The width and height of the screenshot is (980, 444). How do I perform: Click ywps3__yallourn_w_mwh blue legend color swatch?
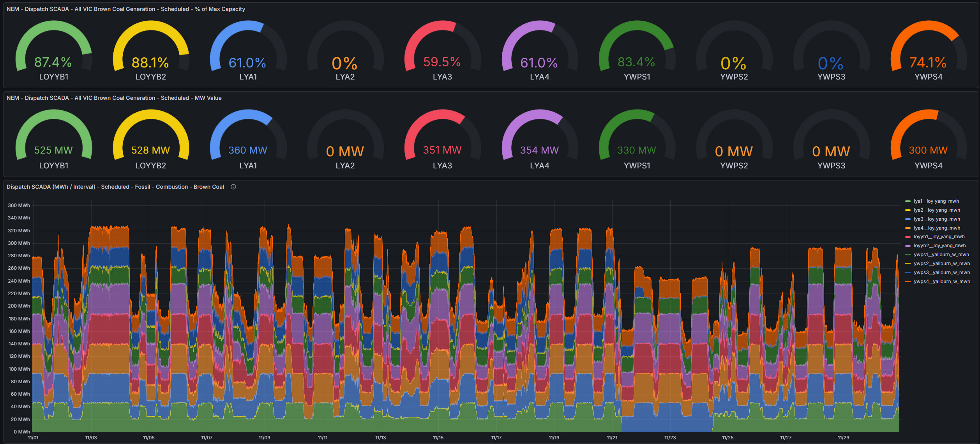coord(908,272)
